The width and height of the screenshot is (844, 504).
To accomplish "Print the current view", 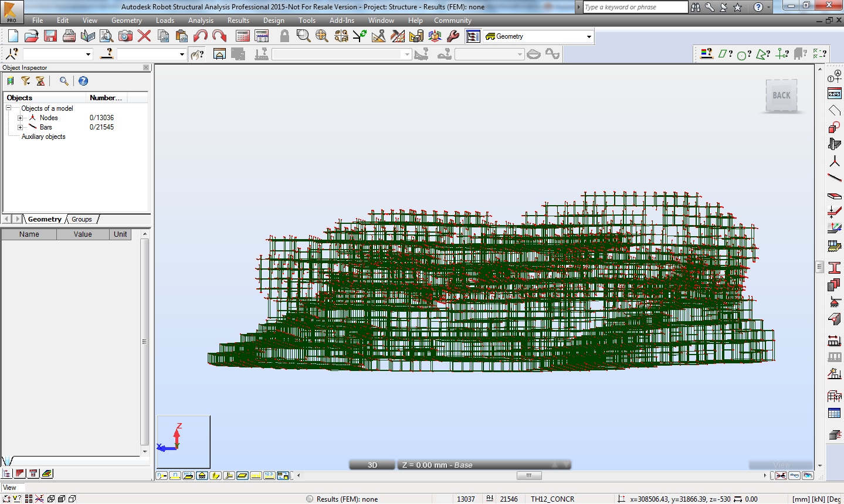I will pos(69,36).
